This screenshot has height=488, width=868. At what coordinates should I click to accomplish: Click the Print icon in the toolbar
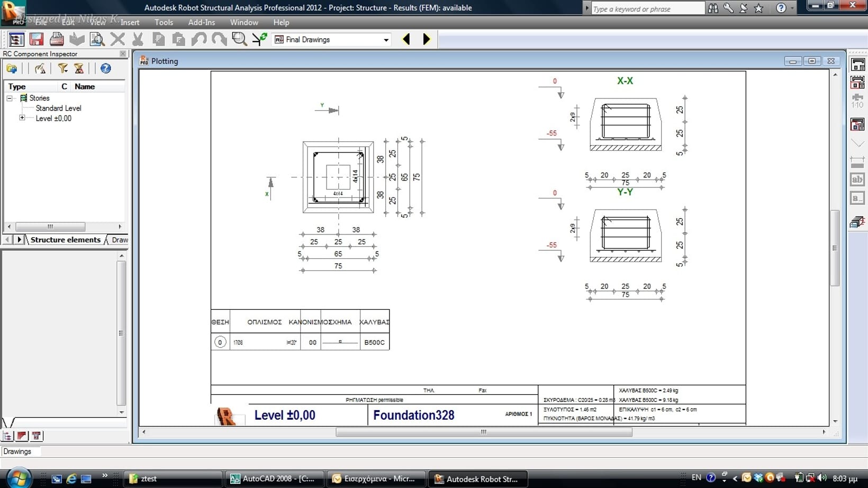tap(57, 39)
